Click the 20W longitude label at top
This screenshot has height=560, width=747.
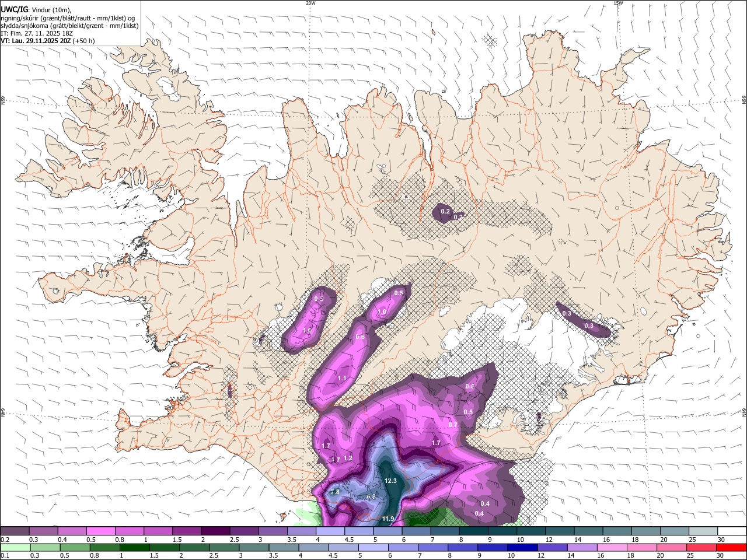pyautogui.click(x=310, y=3)
